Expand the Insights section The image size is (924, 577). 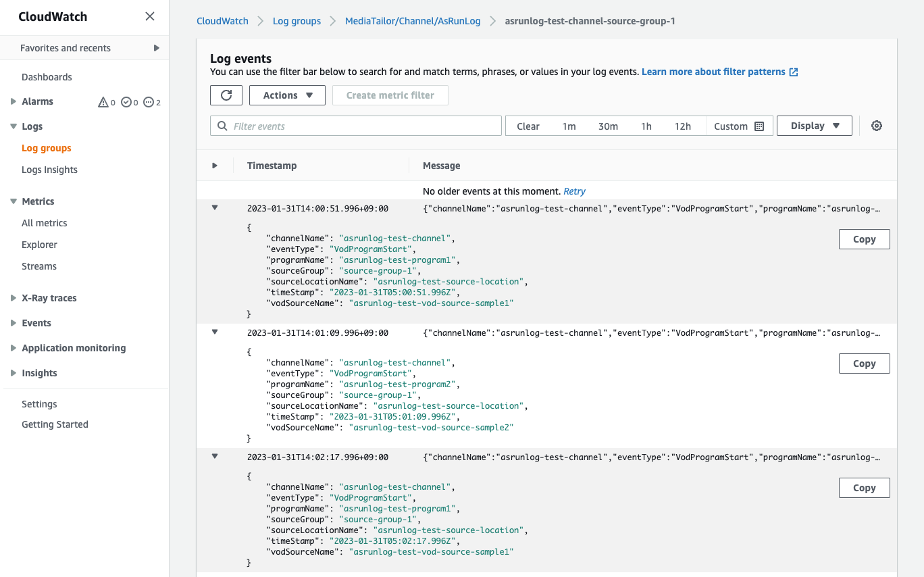point(14,373)
